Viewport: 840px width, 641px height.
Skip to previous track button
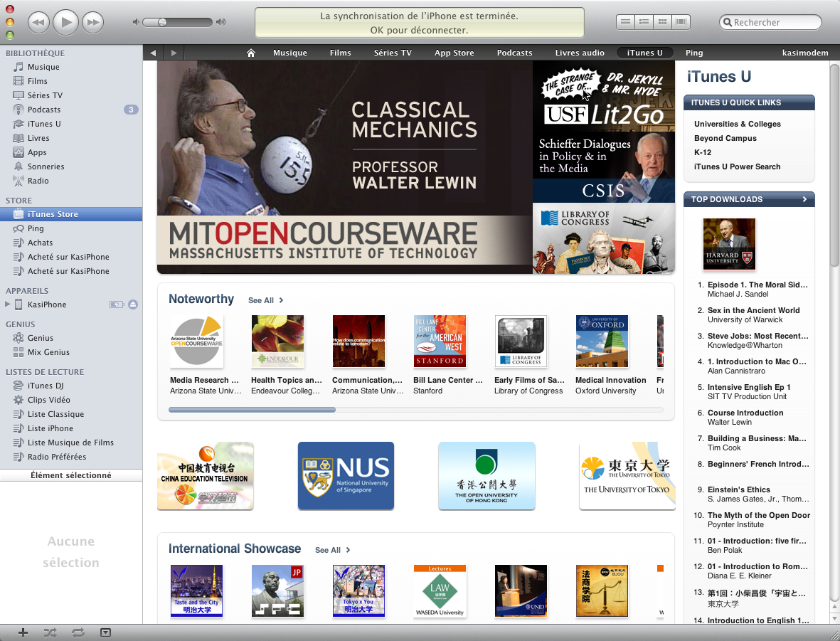(x=38, y=23)
